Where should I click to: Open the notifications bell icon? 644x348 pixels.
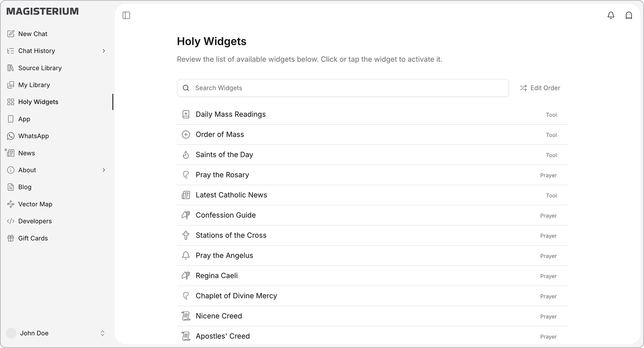611,15
